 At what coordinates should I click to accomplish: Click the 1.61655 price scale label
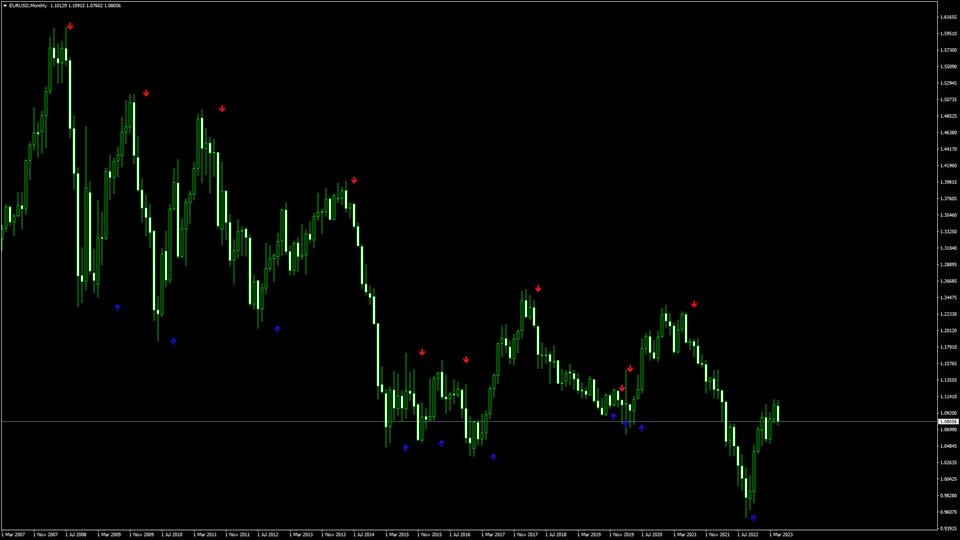pyautogui.click(x=948, y=17)
